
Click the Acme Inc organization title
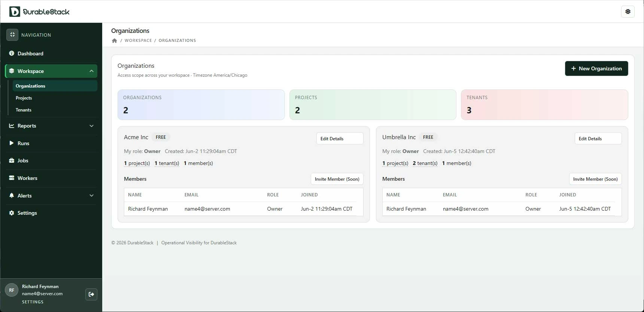[136, 137]
